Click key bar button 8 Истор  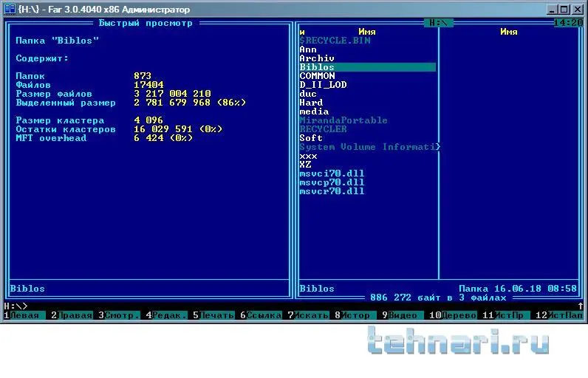click(355, 315)
